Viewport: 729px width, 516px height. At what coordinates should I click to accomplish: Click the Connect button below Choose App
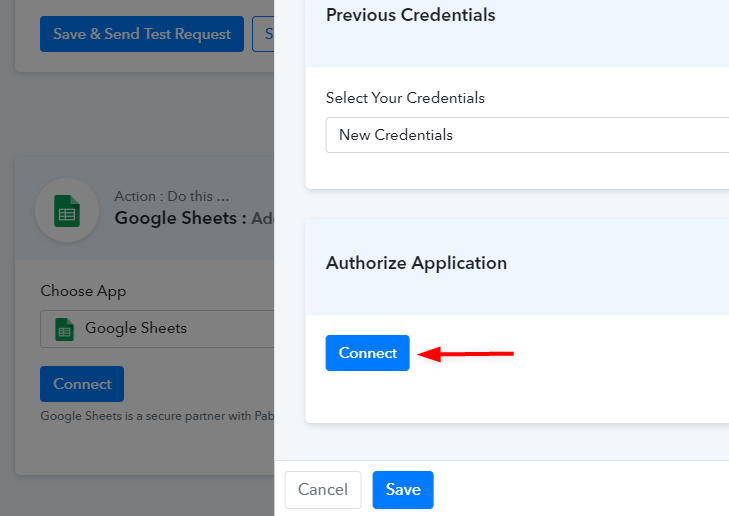click(x=82, y=384)
